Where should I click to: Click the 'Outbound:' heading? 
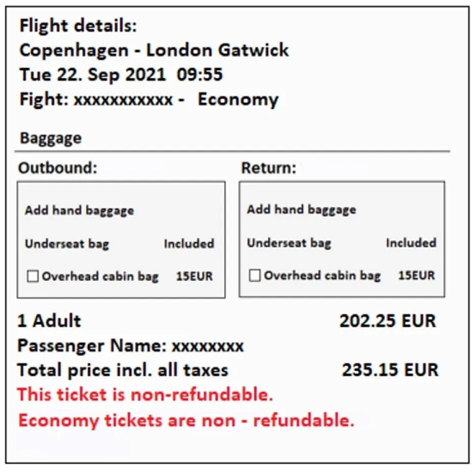57,168
